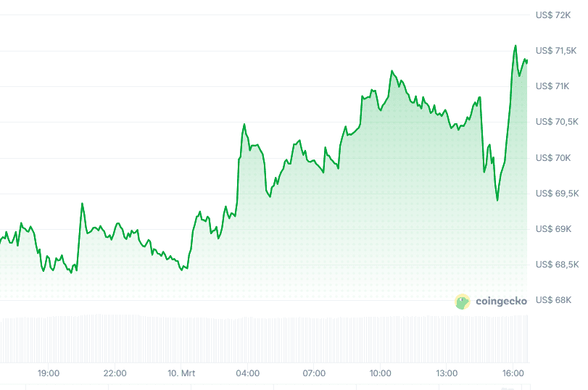Click the US$ 72K price axis label
This screenshot has height=390, width=588.
click(x=553, y=14)
